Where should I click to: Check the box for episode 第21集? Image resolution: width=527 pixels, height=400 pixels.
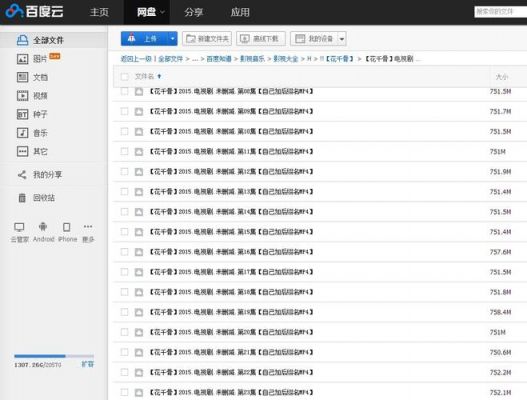pos(125,352)
